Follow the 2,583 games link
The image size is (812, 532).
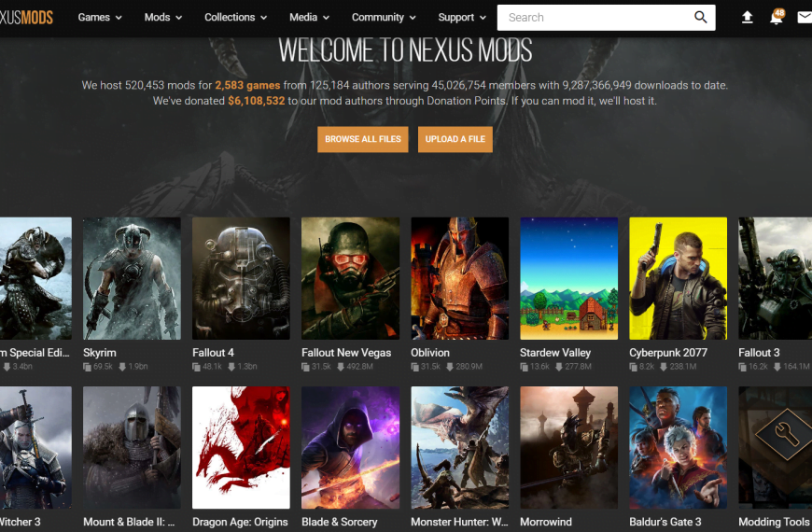click(x=247, y=85)
